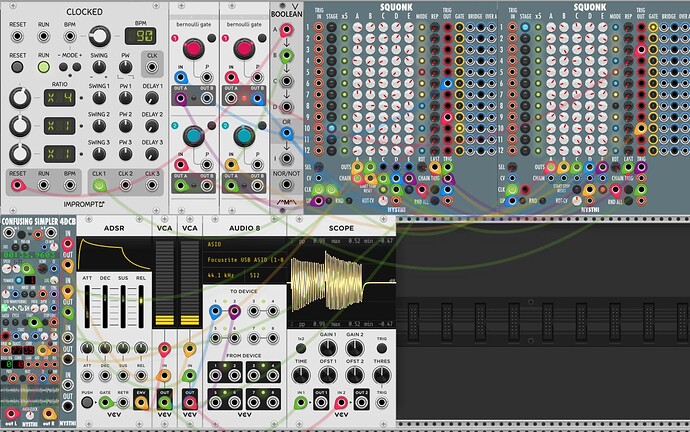This screenshot has width=690, height=432.
Task: Click Audio 8 FROM DEVICE jack 1
Action: [x=215, y=375]
